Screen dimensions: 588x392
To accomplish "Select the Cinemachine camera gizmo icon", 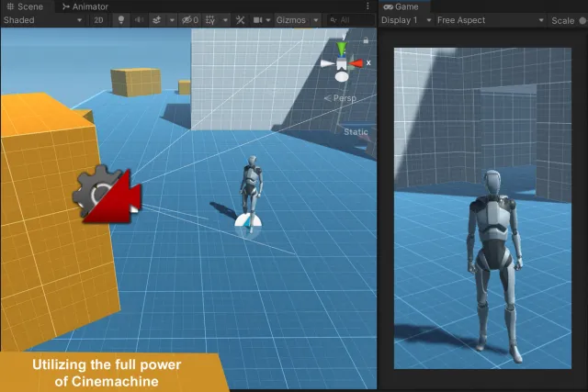I will (107, 195).
